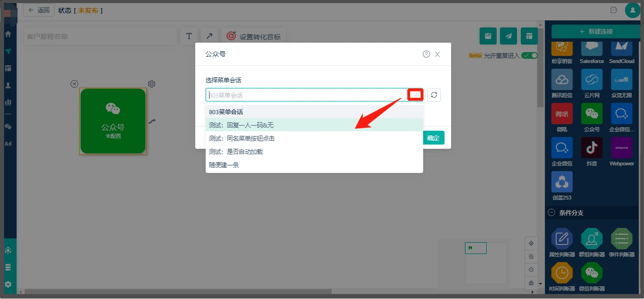Open the chat bubble icon at top right
Screen dimensions: 644x299
point(614,10)
